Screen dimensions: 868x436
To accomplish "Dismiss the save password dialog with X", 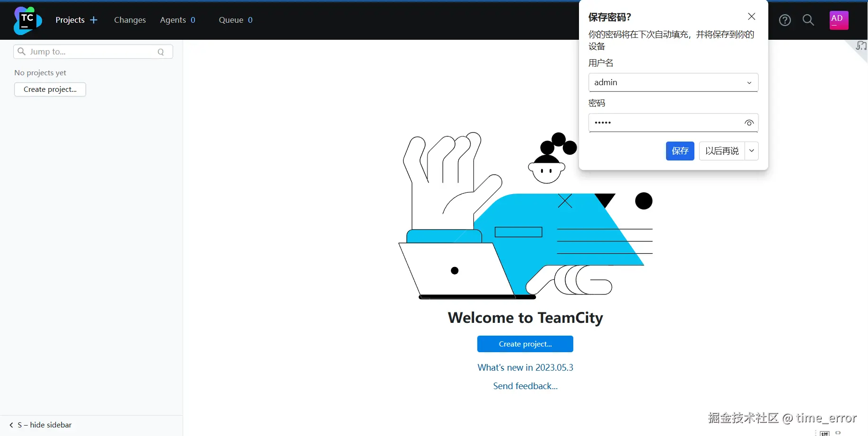I will click(x=752, y=16).
